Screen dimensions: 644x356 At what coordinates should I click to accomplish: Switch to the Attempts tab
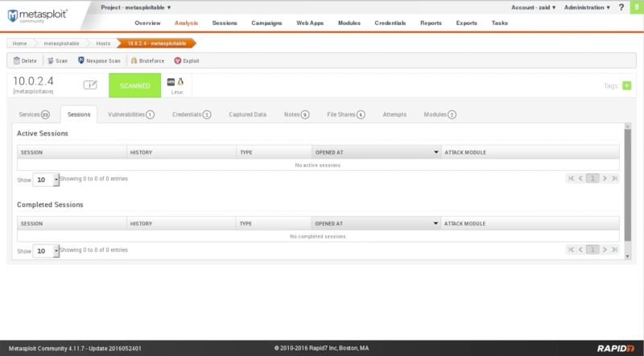[394, 114]
